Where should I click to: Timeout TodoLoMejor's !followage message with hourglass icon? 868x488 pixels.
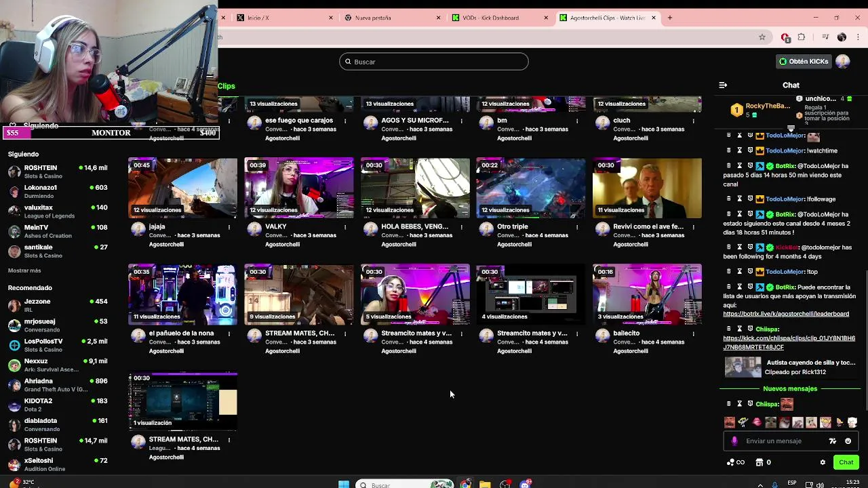(x=740, y=199)
